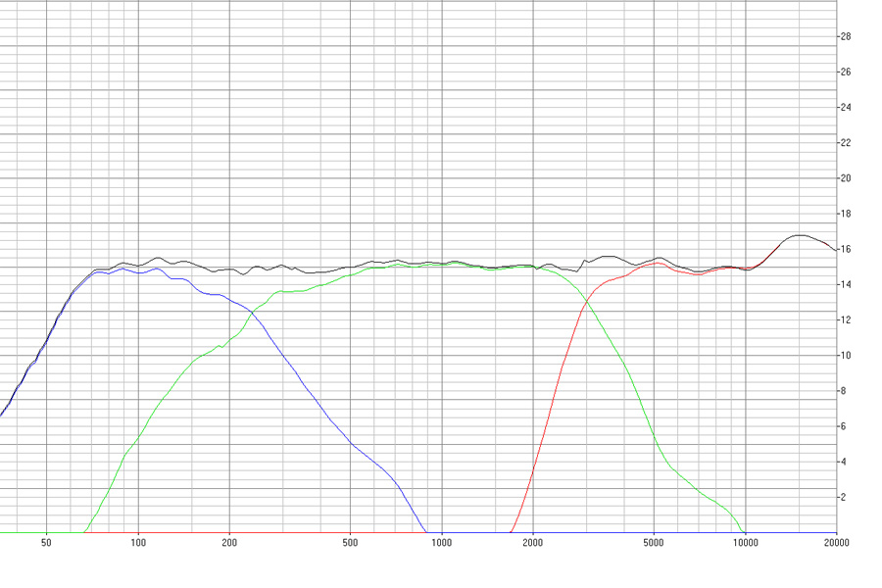Click the 2000 label on the frequency axis
The height and width of the screenshot is (588, 882).
(533, 543)
